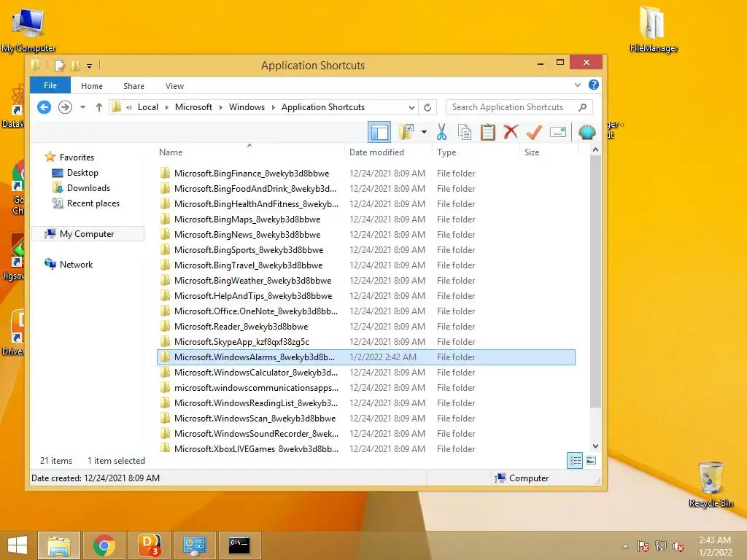The image size is (747, 560).
Task: Click the Application Shortcuts breadcrumb
Action: 323,107
